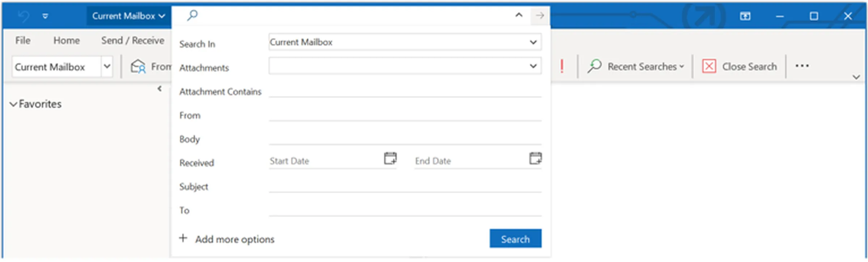Click the red Important exclamation icon
Screen dimensions: 868x262
tap(562, 67)
